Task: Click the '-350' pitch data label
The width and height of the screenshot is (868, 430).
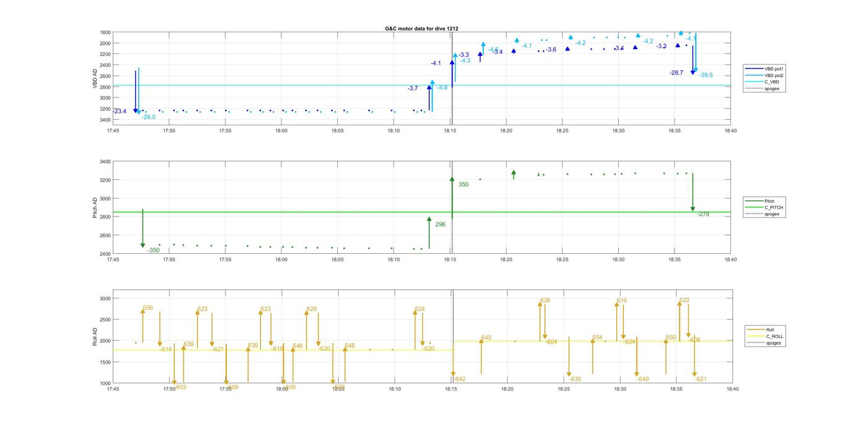Action: [x=154, y=251]
